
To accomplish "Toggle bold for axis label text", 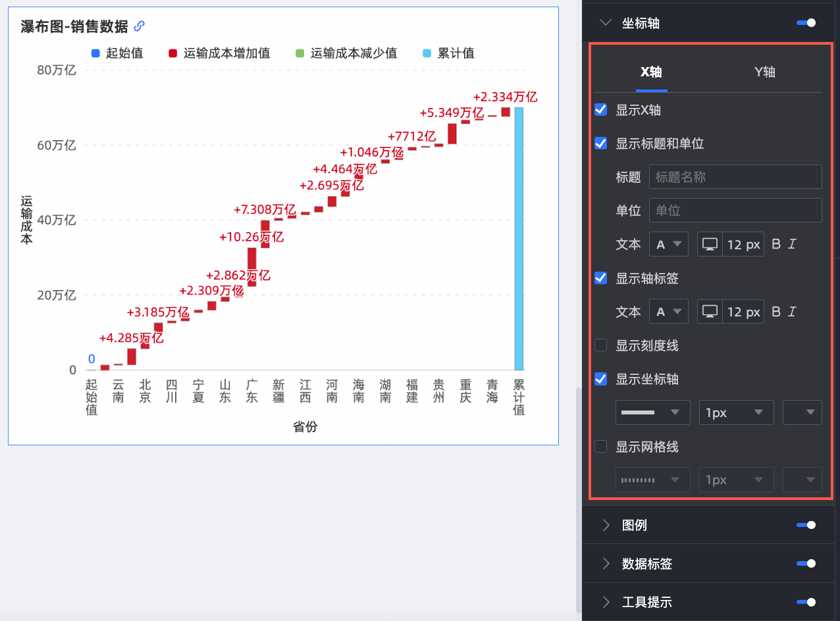I will [776, 312].
